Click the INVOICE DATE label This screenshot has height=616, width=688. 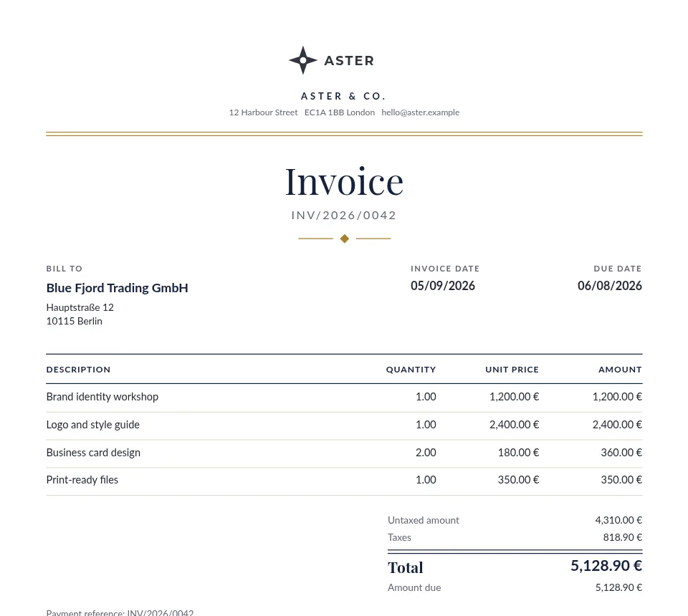pos(445,269)
